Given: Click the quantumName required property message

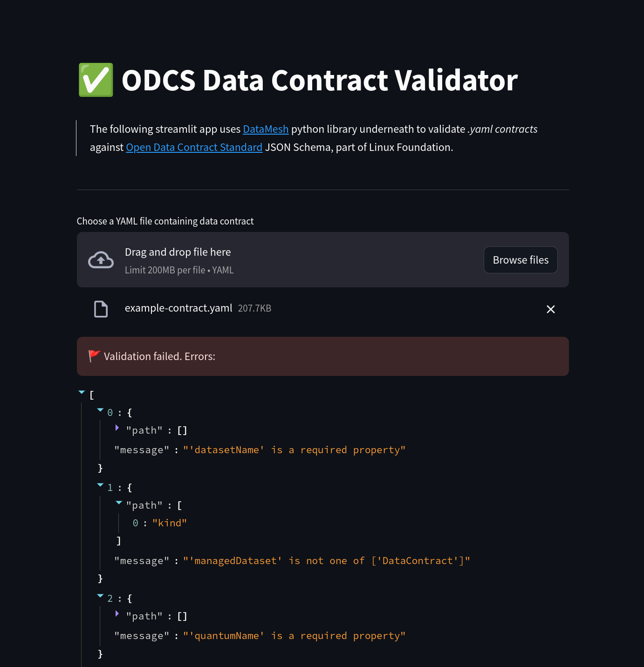Looking at the screenshot, I should [294, 636].
